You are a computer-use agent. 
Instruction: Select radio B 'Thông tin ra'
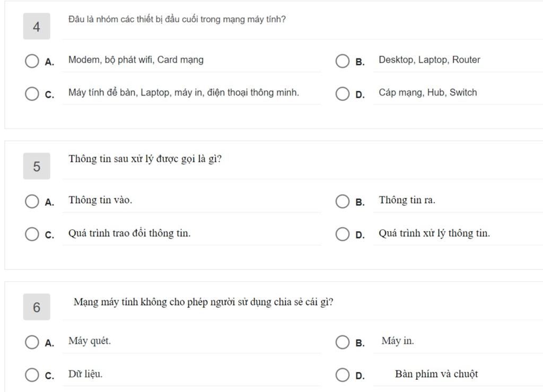tap(343, 201)
